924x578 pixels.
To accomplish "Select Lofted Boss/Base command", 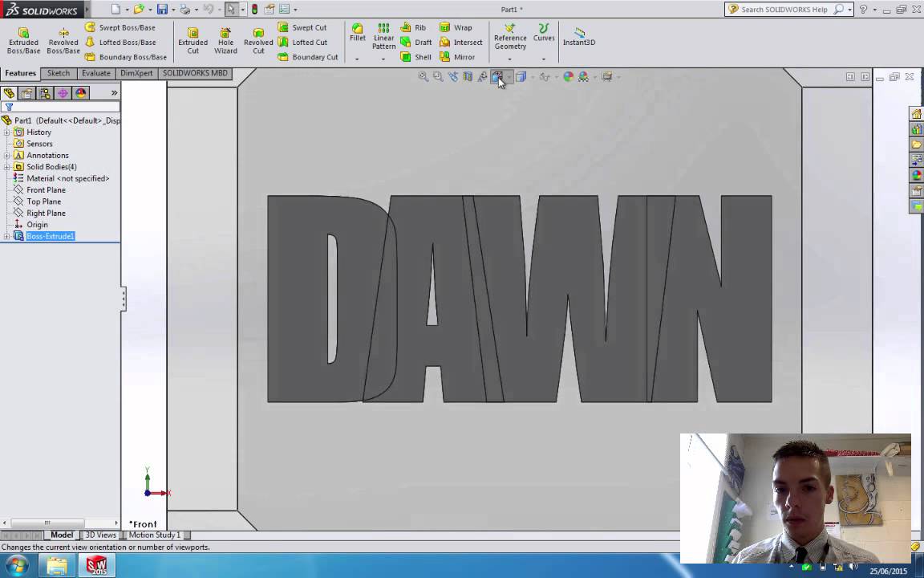I will (x=121, y=43).
